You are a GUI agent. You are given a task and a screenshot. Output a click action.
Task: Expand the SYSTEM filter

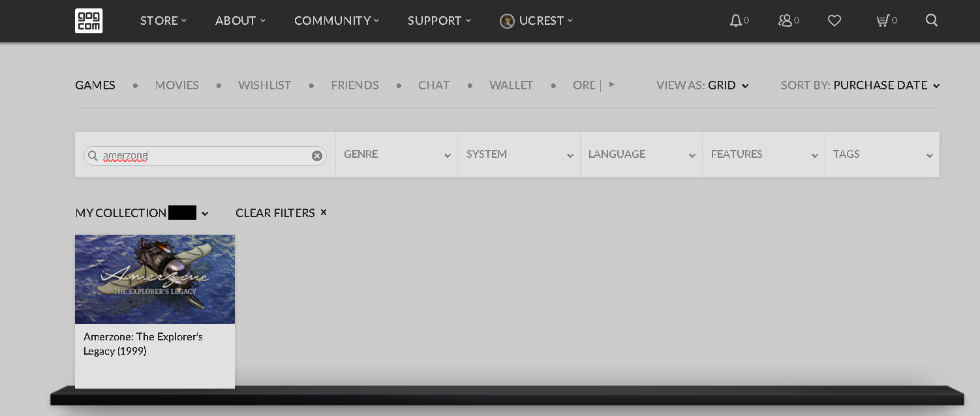[519, 155]
